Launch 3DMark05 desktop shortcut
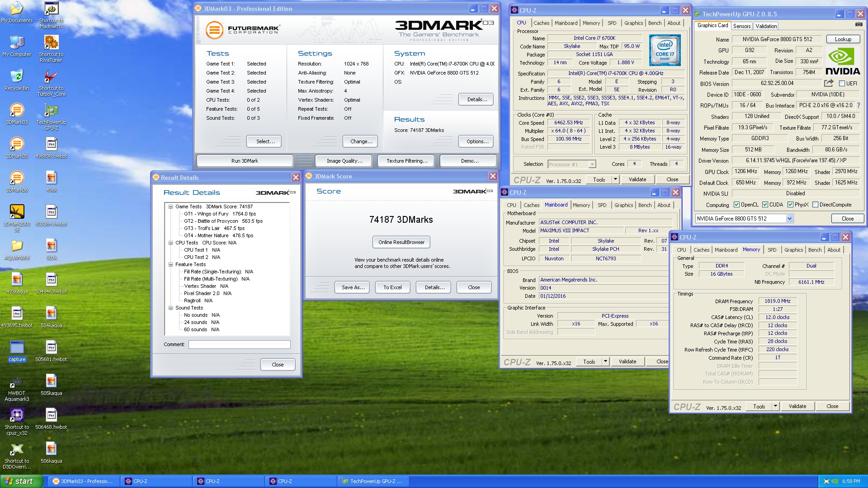This screenshot has width=868, height=488. pos(17,148)
